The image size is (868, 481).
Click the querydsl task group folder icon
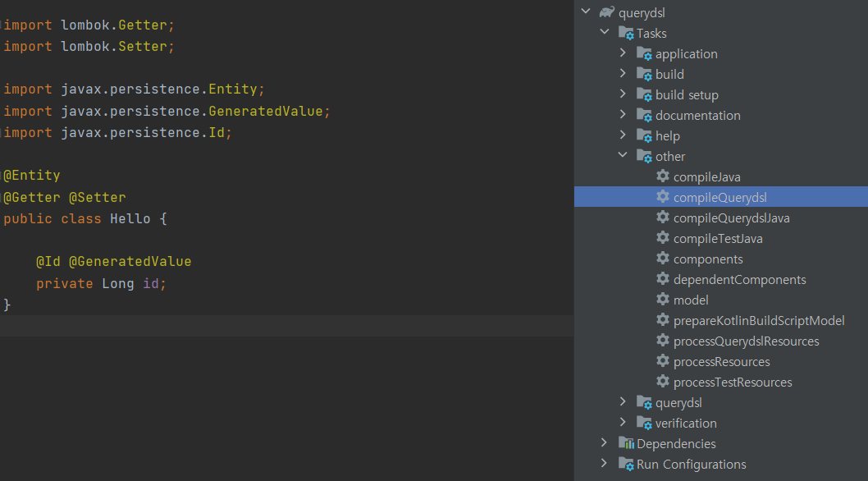point(644,403)
